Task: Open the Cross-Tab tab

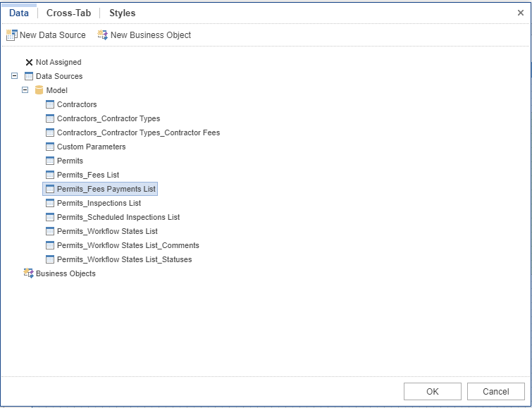Action: point(68,13)
